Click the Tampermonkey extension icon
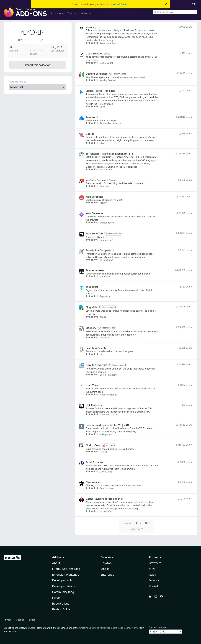Image resolution: width=201 pixels, height=644 pixels. coord(82,272)
